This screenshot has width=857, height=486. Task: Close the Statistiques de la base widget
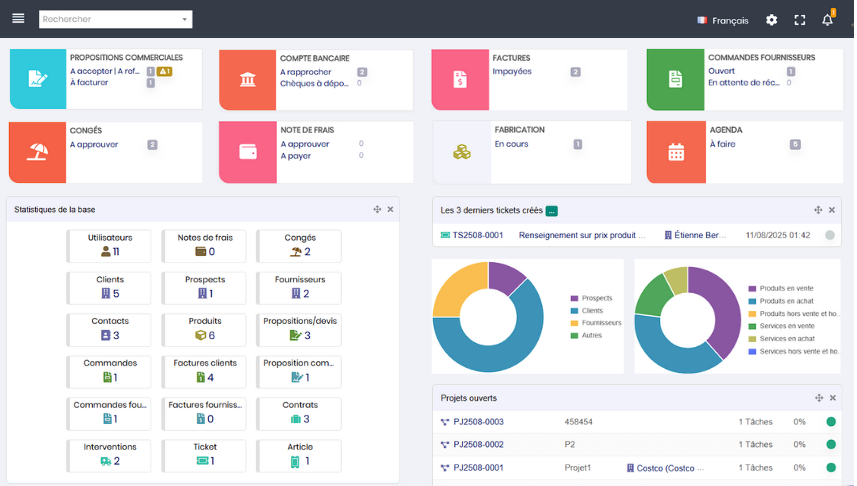390,209
